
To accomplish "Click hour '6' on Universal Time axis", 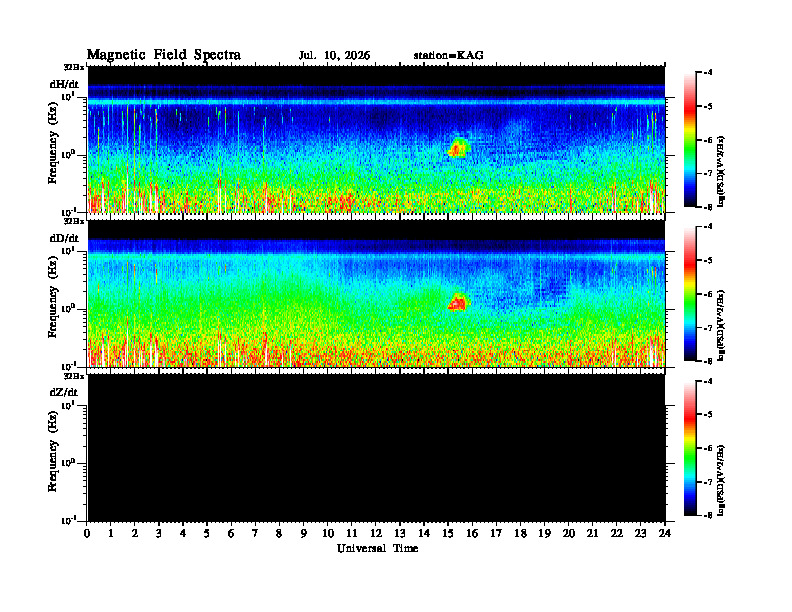I will click(231, 534).
